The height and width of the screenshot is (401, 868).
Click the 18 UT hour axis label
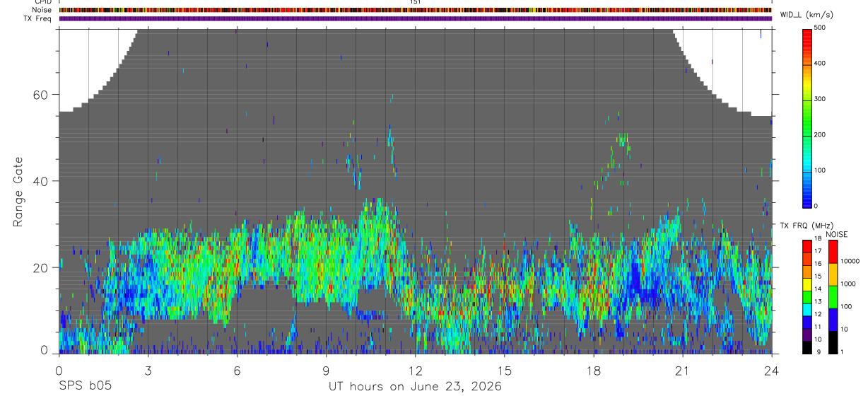coord(593,368)
